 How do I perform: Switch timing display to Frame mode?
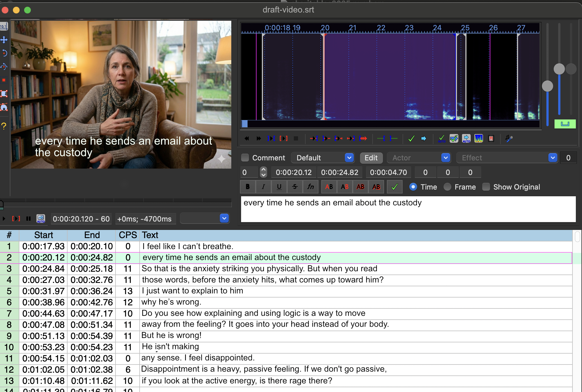click(x=447, y=187)
